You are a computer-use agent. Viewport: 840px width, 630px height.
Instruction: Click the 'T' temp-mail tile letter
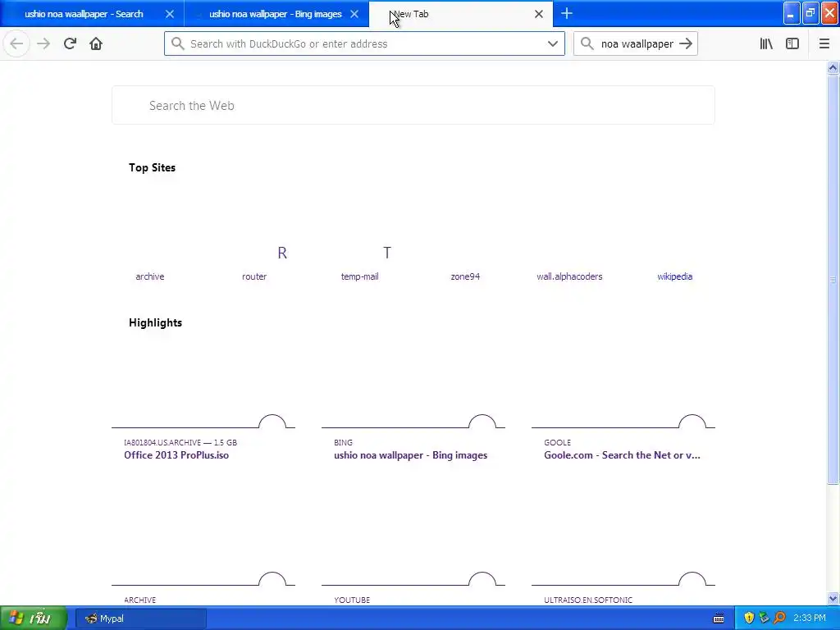pyautogui.click(x=387, y=253)
